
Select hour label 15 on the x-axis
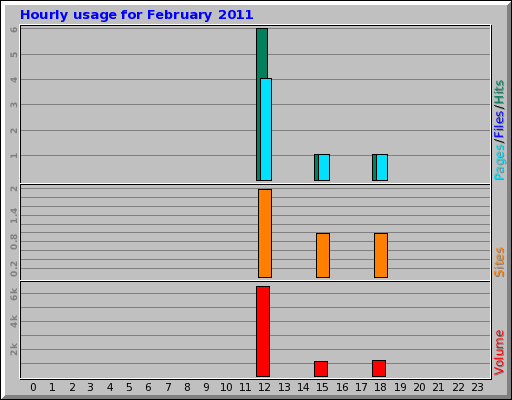click(322, 387)
